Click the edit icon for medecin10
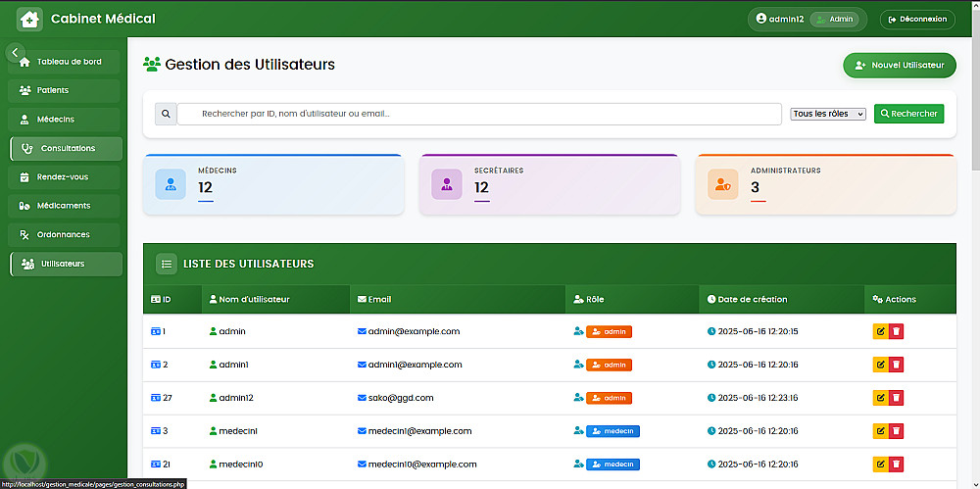The image size is (980, 489). (880, 465)
